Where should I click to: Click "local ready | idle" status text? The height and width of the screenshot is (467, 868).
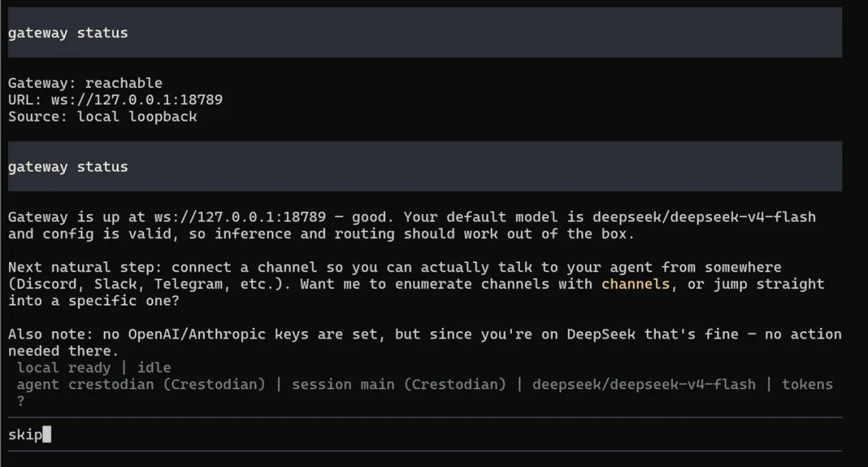pyautogui.click(x=93, y=367)
